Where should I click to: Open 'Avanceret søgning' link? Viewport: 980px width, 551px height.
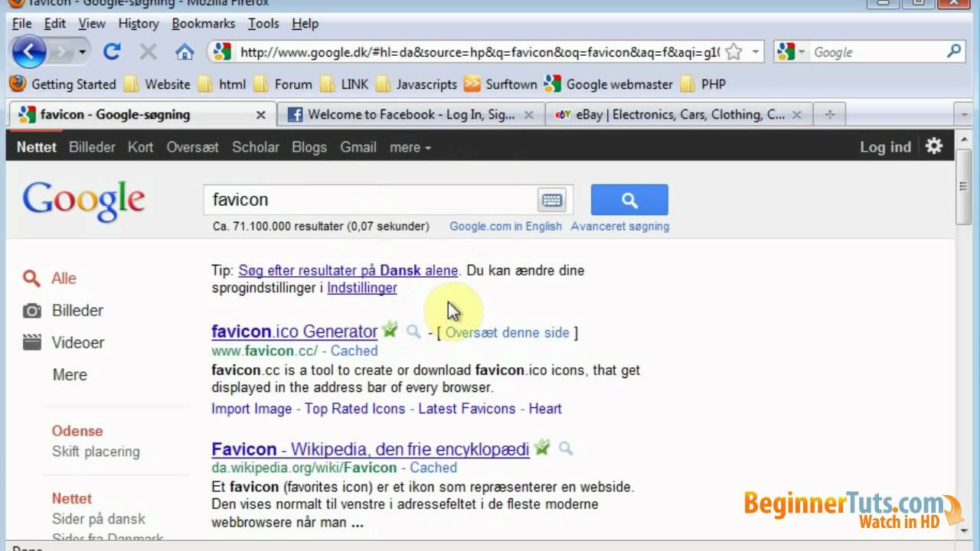620,227
